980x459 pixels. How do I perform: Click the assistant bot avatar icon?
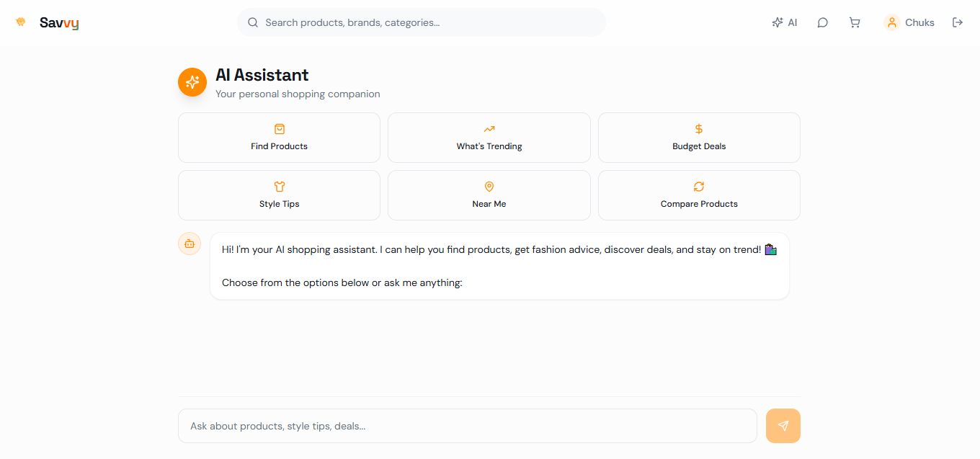click(190, 244)
